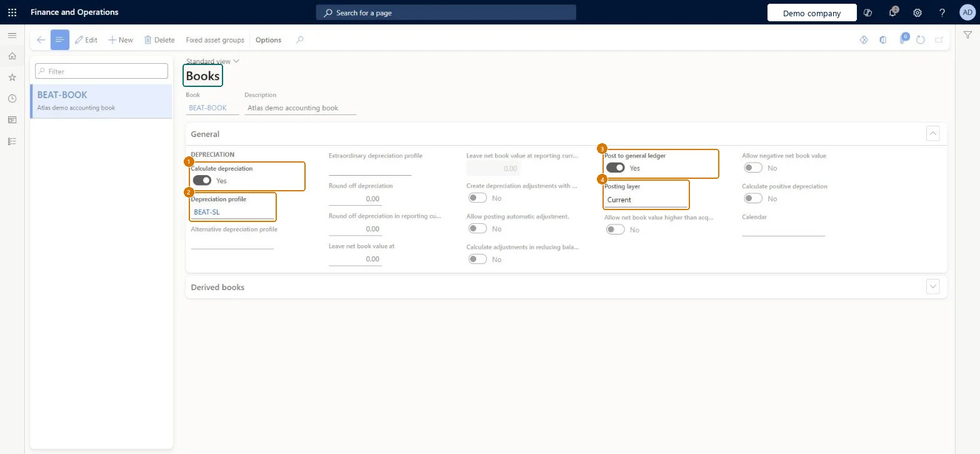Toggle the list view button in toolbar
Screen dimensions: 980x454
60,40
